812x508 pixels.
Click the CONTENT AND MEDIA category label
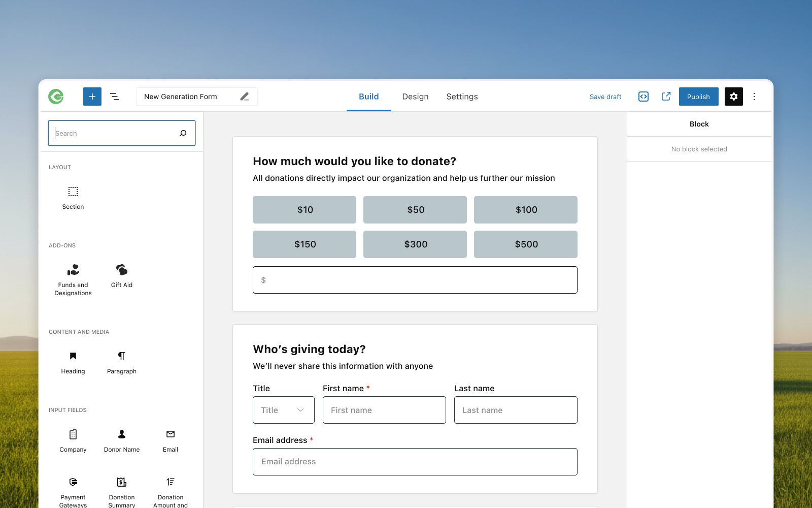(79, 332)
